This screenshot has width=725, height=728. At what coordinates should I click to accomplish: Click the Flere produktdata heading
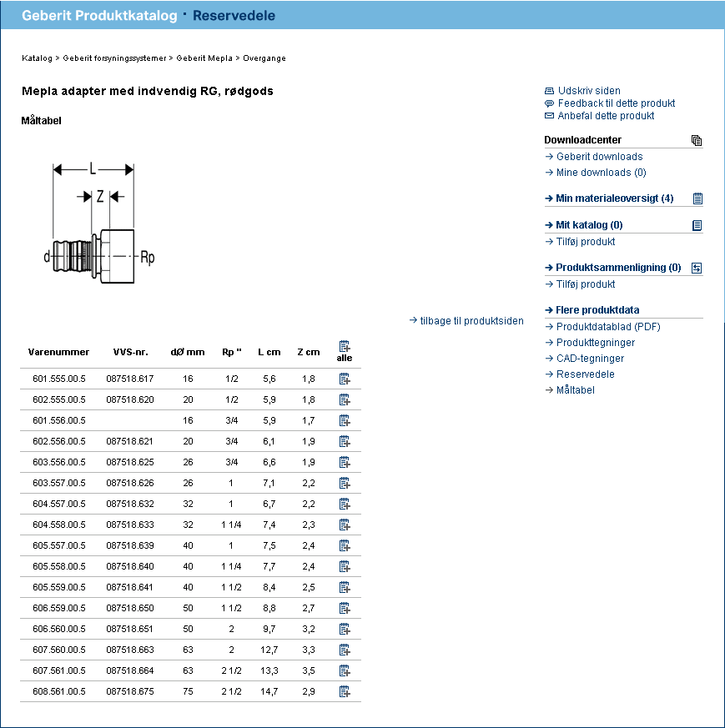(x=597, y=309)
